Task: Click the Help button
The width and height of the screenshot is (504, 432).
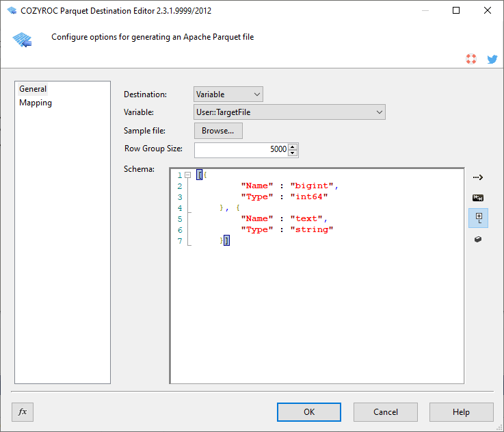Action: coord(461,412)
